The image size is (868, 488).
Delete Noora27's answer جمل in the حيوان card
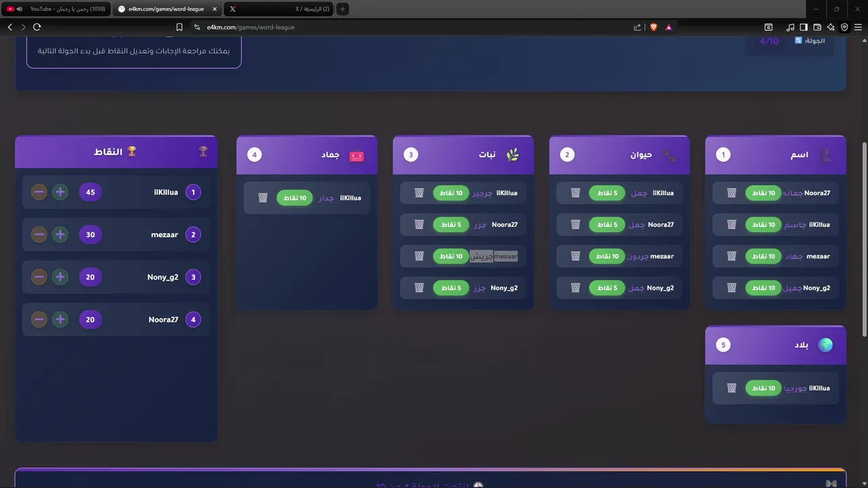[576, 225]
